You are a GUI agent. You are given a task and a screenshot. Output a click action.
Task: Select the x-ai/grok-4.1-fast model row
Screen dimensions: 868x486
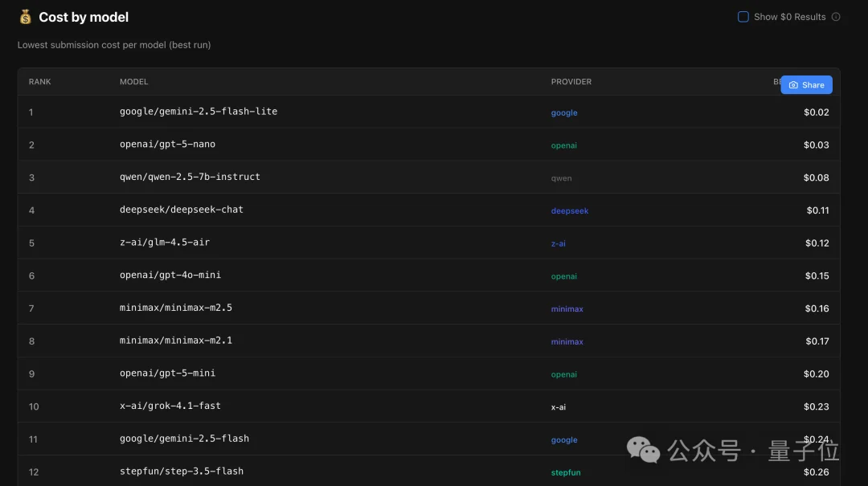point(170,406)
